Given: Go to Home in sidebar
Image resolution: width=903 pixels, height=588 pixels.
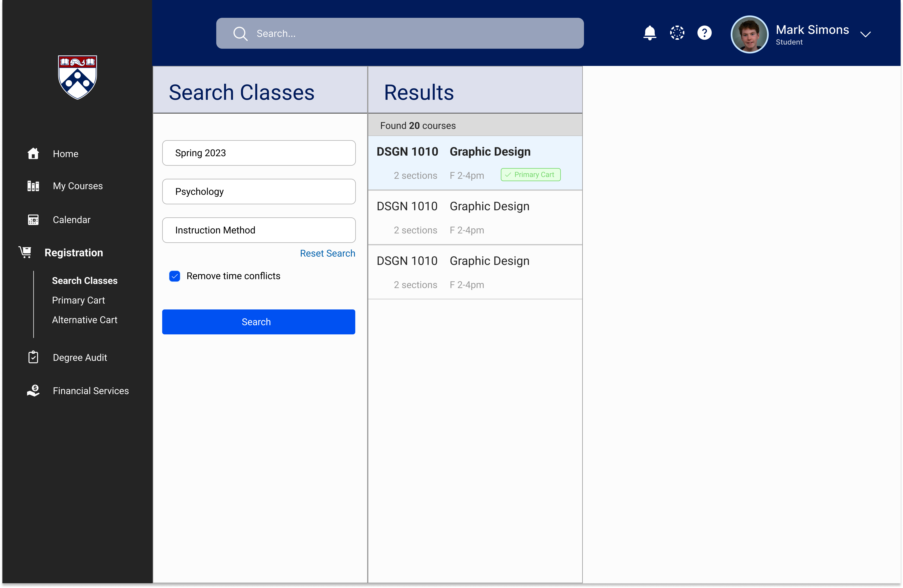Looking at the screenshot, I should pos(65,154).
